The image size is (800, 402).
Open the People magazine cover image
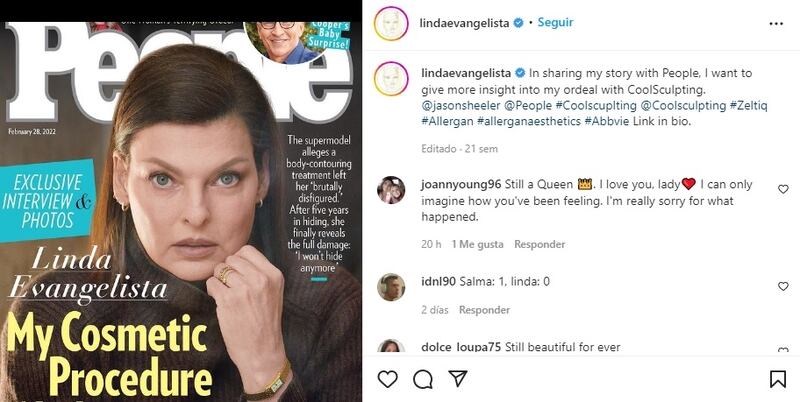[181, 212]
